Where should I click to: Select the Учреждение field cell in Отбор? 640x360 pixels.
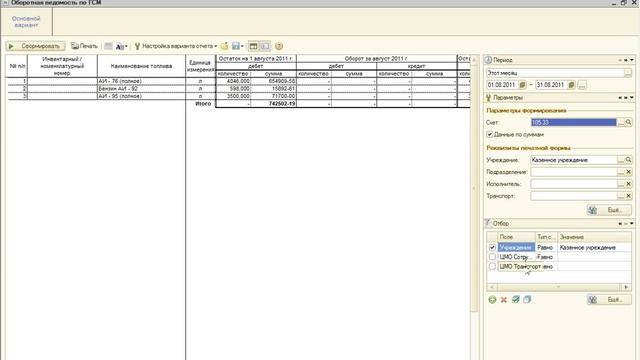pyautogui.click(x=516, y=247)
